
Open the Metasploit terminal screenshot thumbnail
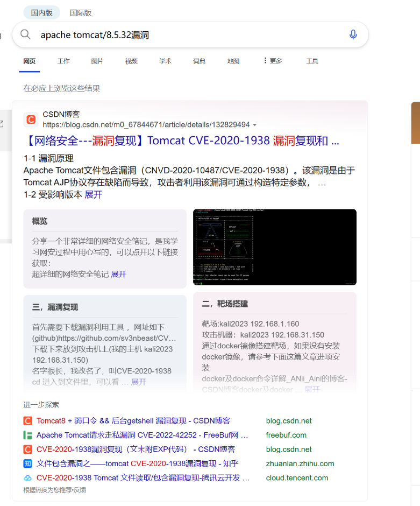[275, 247]
